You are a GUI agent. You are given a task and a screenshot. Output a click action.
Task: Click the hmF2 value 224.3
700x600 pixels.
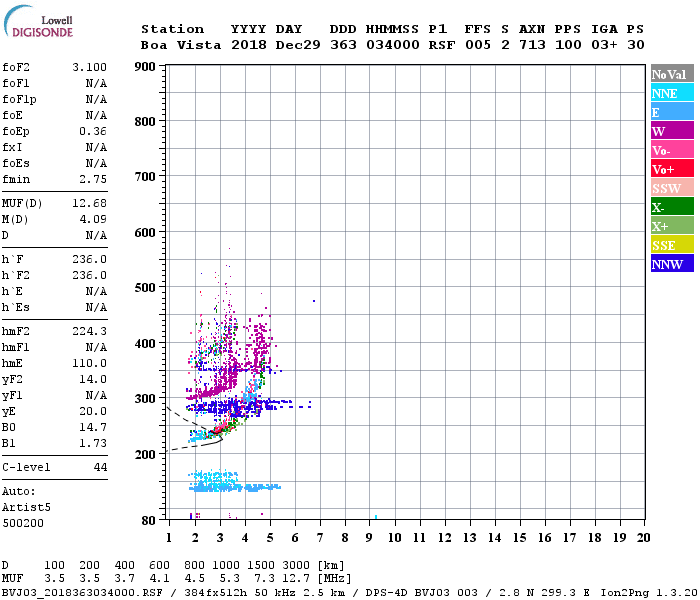[89, 331]
